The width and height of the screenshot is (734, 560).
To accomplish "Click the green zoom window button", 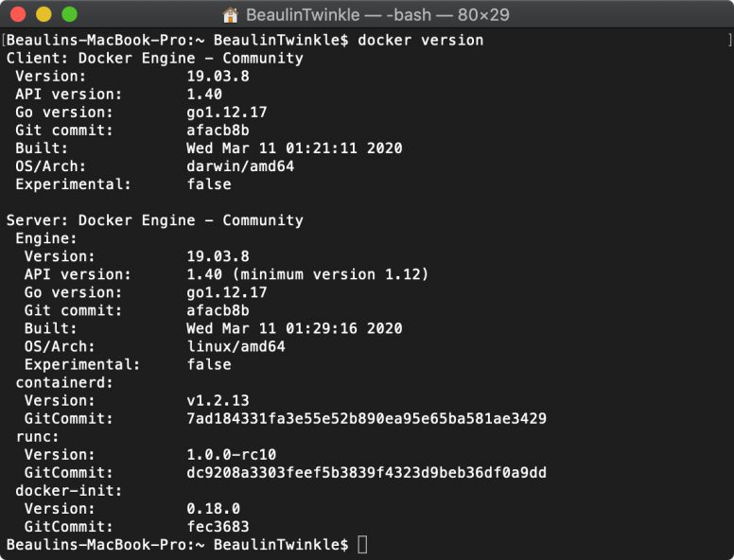I will 69,14.
